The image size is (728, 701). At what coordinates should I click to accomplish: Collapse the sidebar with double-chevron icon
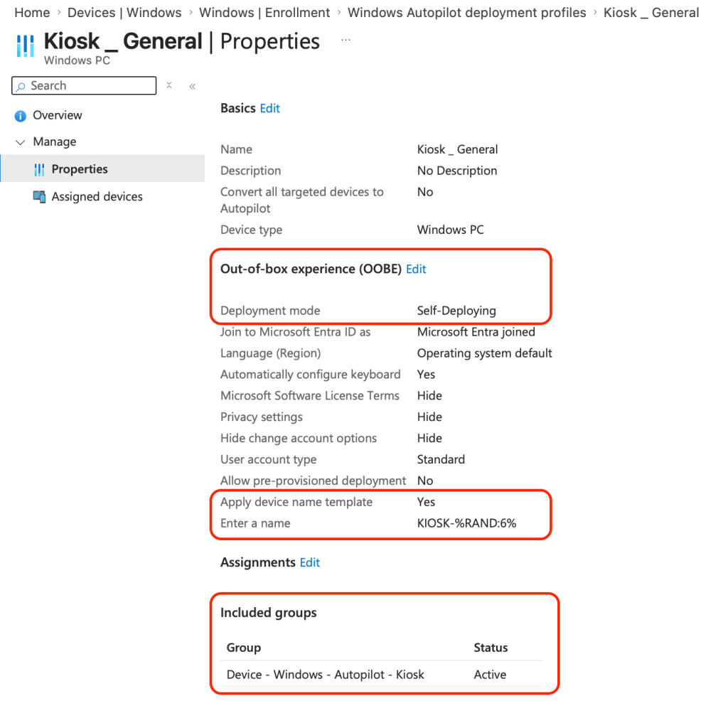192,86
